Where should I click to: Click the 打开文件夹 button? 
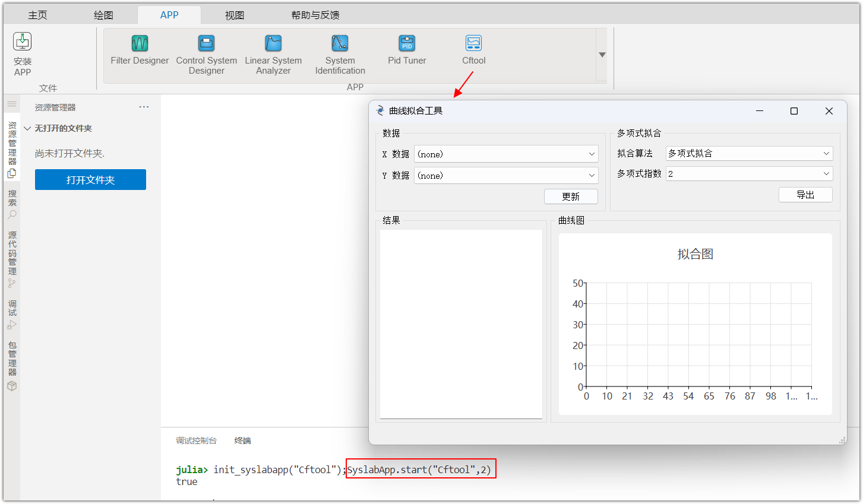90,179
